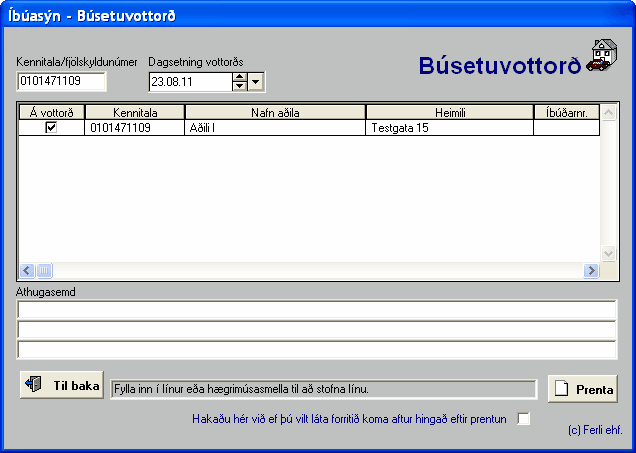The image size is (636, 453).
Task: Open the date dropdown calendar
Action: (x=256, y=82)
